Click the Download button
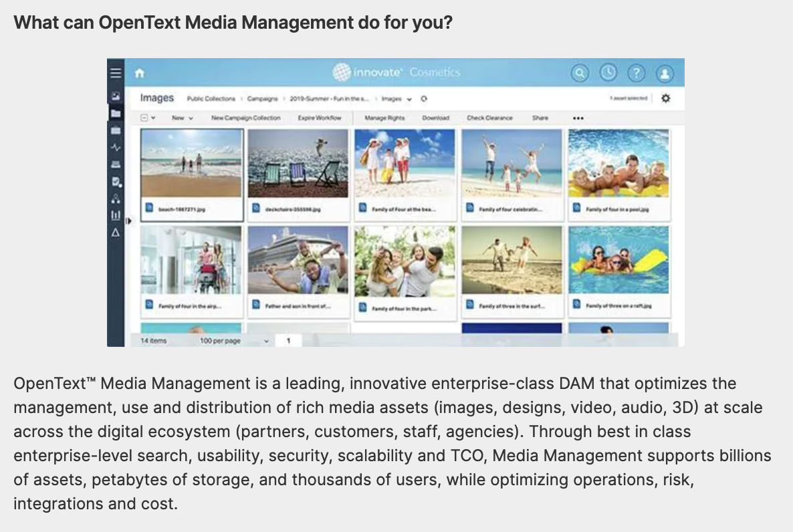The height and width of the screenshot is (532, 793). (435, 118)
